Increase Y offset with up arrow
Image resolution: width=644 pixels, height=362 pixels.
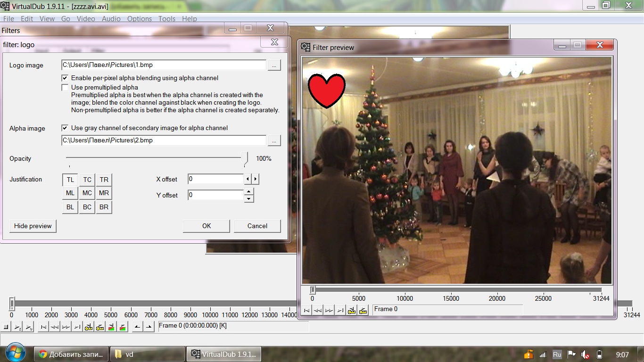pyautogui.click(x=248, y=191)
